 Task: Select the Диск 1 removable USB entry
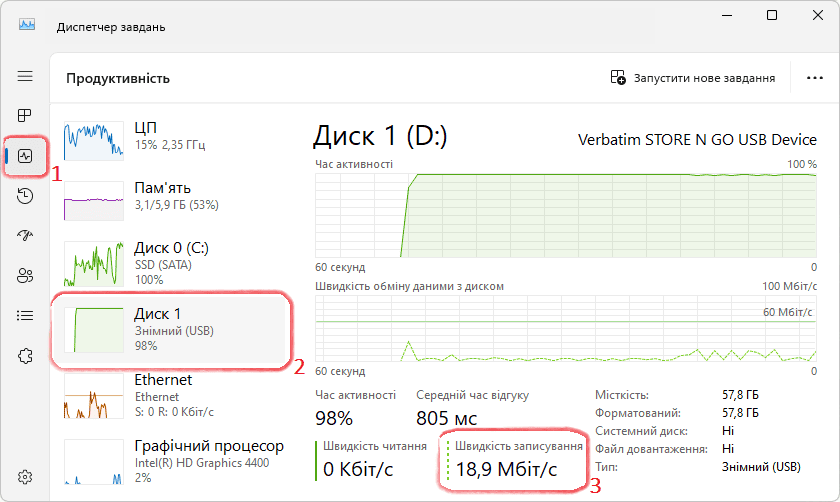[170, 328]
